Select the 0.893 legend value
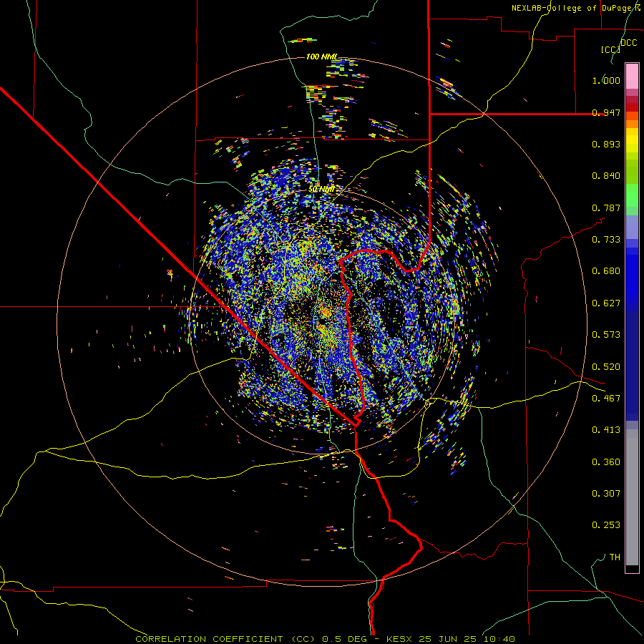 [x=606, y=144]
